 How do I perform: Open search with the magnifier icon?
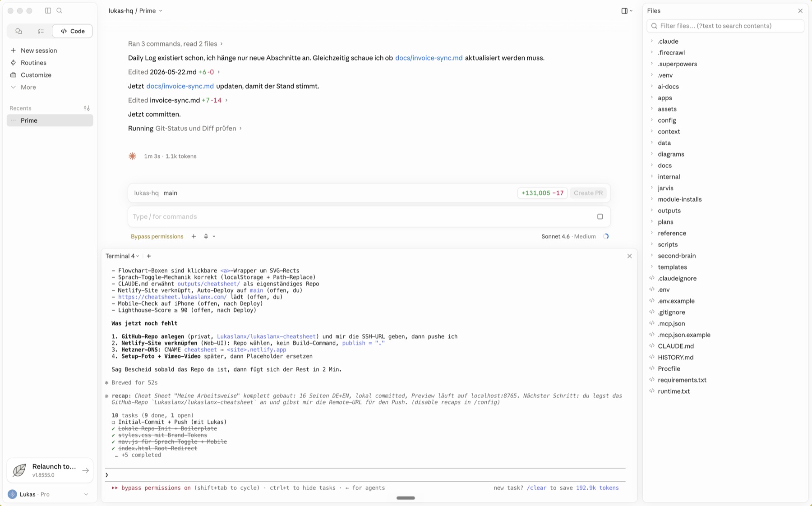(60, 10)
